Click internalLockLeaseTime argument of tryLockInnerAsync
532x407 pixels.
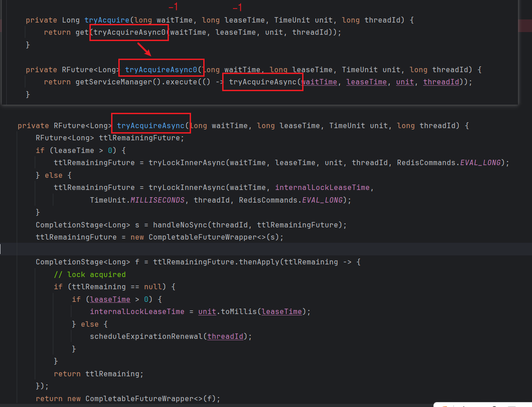click(322, 187)
